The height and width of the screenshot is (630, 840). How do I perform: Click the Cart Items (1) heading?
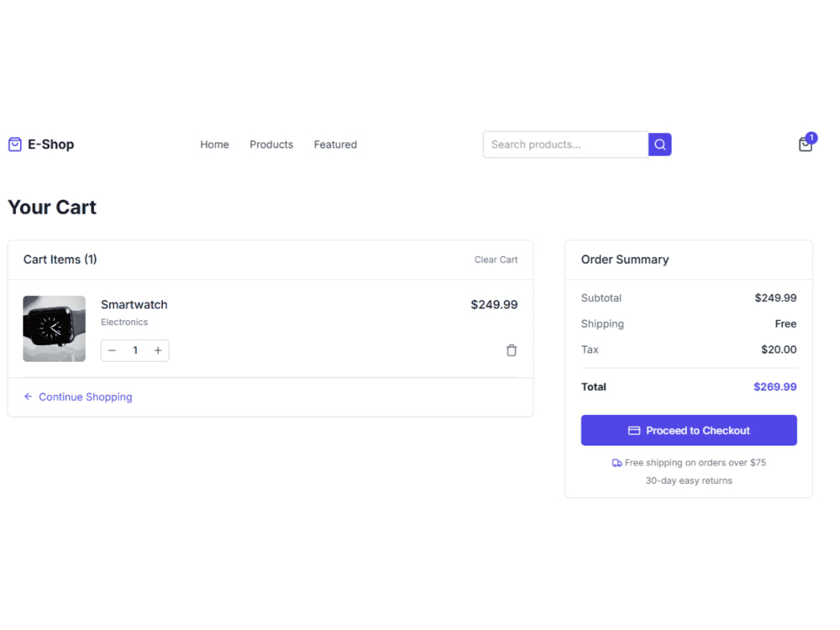click(x=60, y=260)
